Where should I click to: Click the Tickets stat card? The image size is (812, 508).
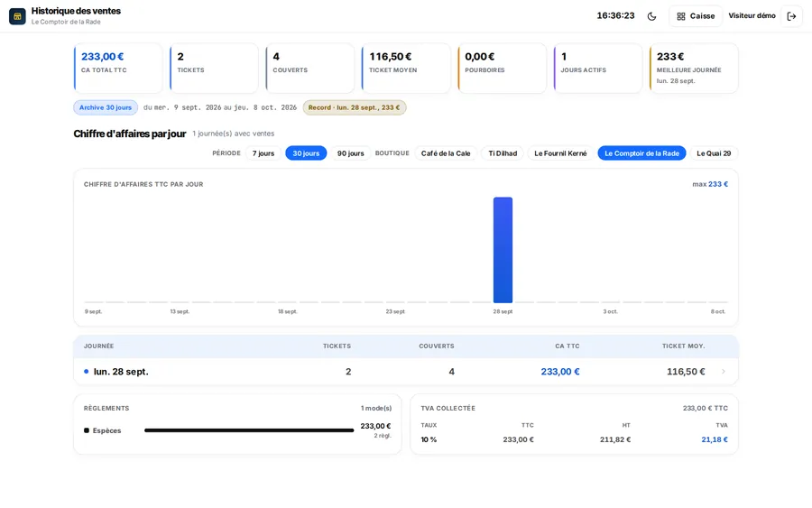tap(215, 69)
